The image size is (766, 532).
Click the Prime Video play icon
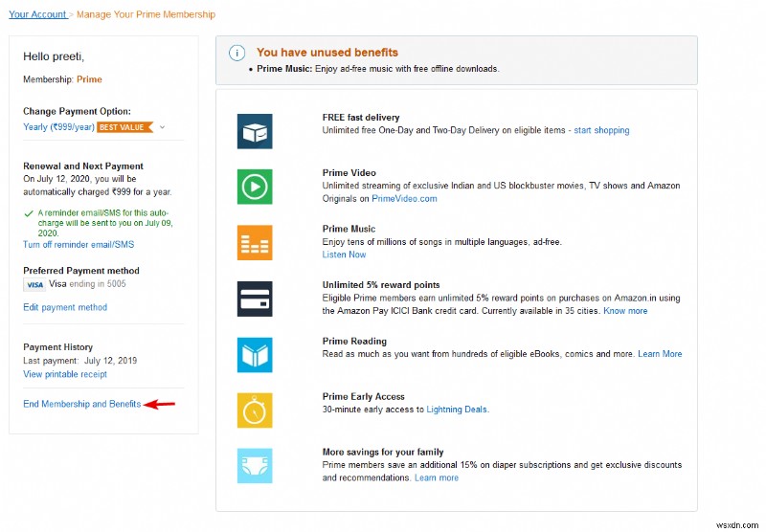point(255,187)
